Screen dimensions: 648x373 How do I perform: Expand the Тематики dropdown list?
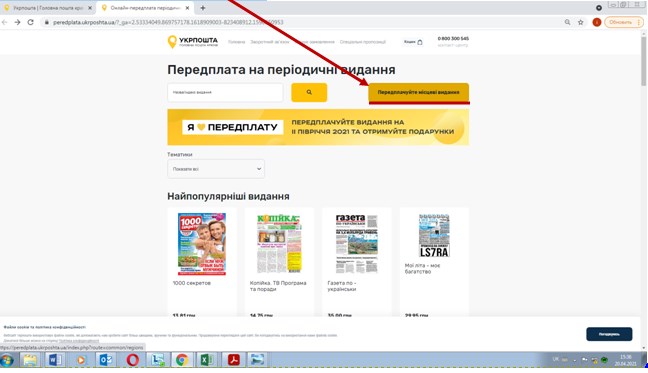(216, 169)
